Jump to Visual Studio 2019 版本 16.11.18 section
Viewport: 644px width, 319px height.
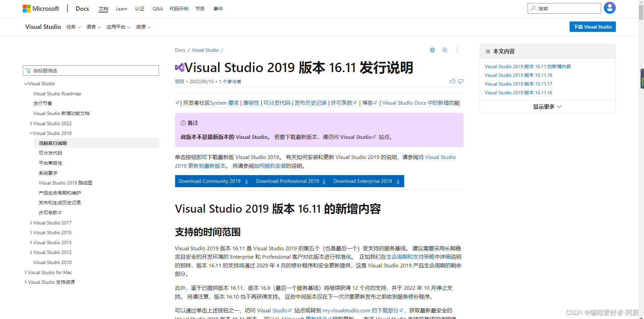(518, 75)
